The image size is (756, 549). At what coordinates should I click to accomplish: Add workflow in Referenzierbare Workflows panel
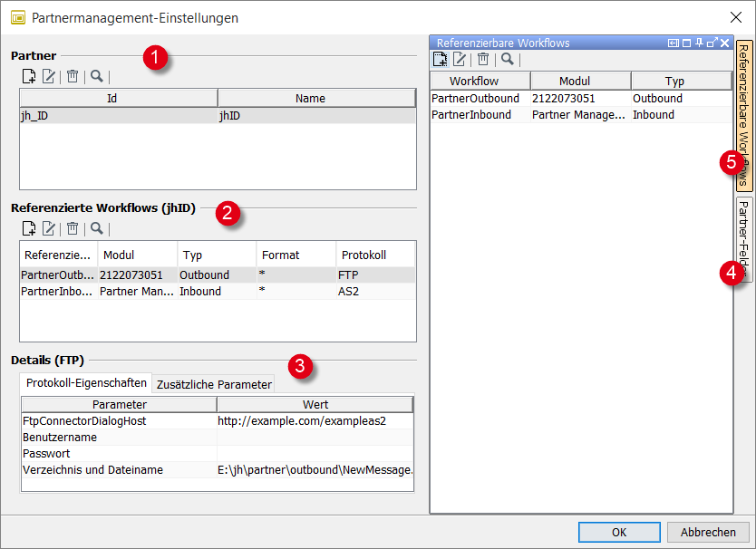[x=440, y=58]
